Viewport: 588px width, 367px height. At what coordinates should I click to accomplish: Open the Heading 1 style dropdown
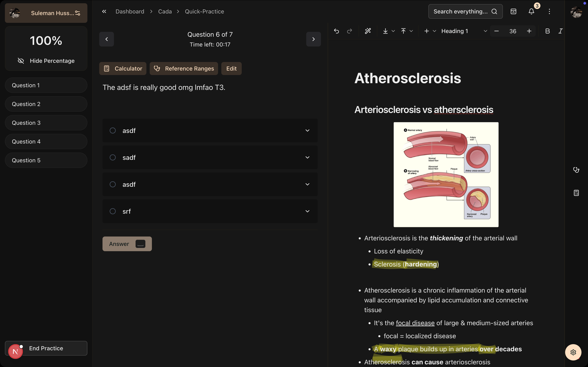pyautogui.click(x=464, y=31)
